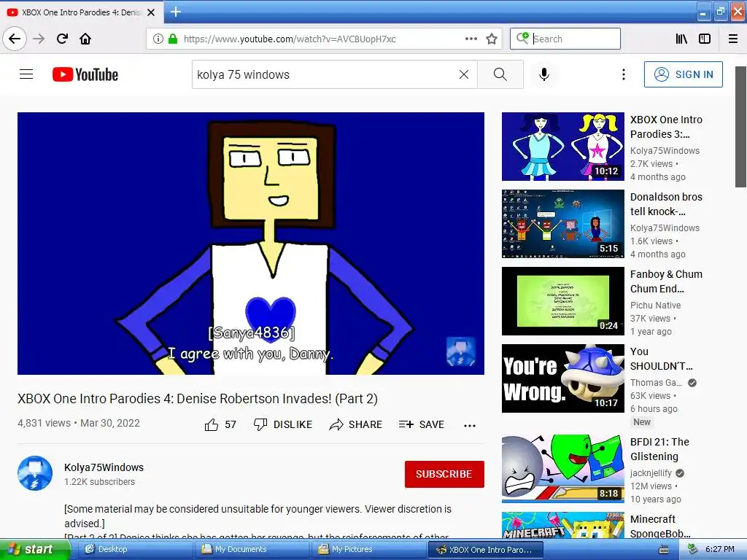Click the Pichu Native channel name

655,306
